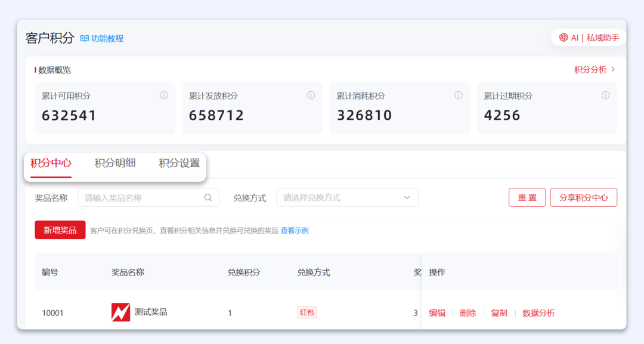Click info icon beside 累计消耗积分
This screenshot has width=644, height=344.
coord(458,95)
